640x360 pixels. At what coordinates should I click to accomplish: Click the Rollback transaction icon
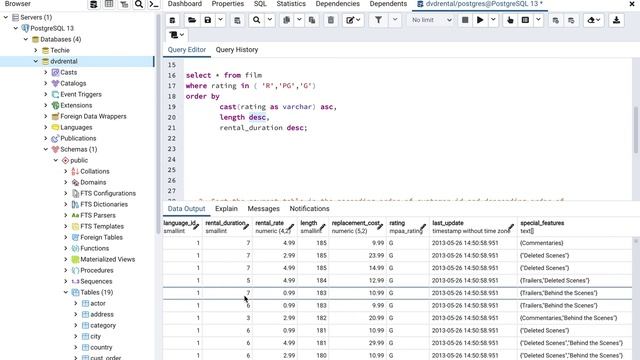pos(571,20)
